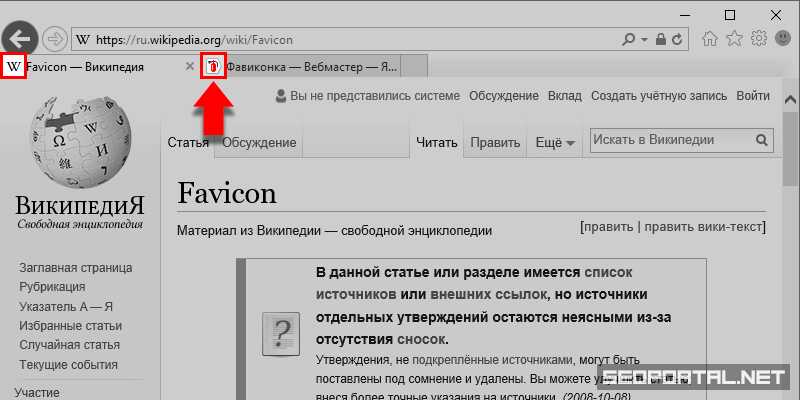Screen dimensions: 800x400
Task: Expand the address bar search dropdown arrow
Action: click(x=643, y=40)
